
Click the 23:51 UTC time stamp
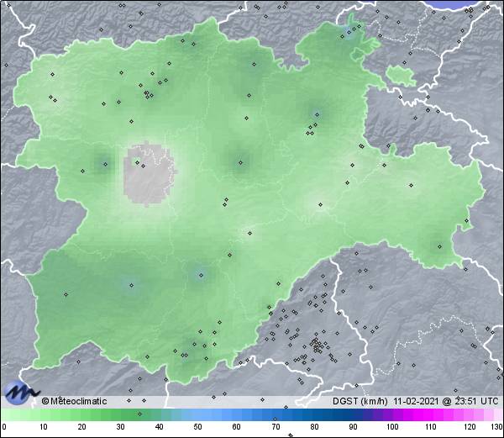(475, 401)
